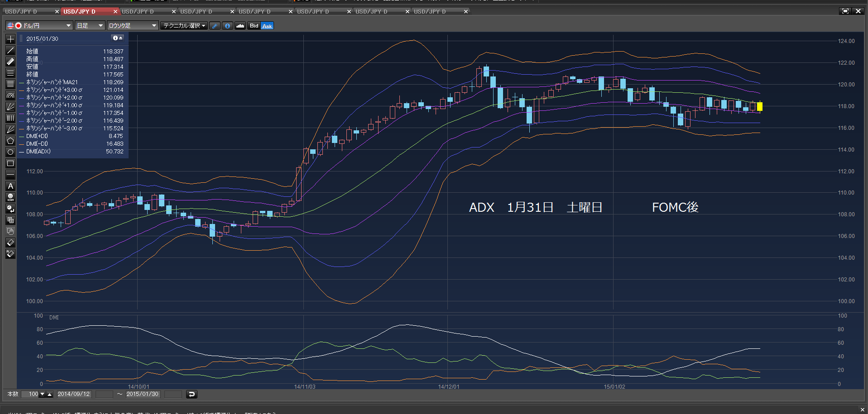Click the date range reset arrow button
This screenshot has width=868, height=414.
192,394
